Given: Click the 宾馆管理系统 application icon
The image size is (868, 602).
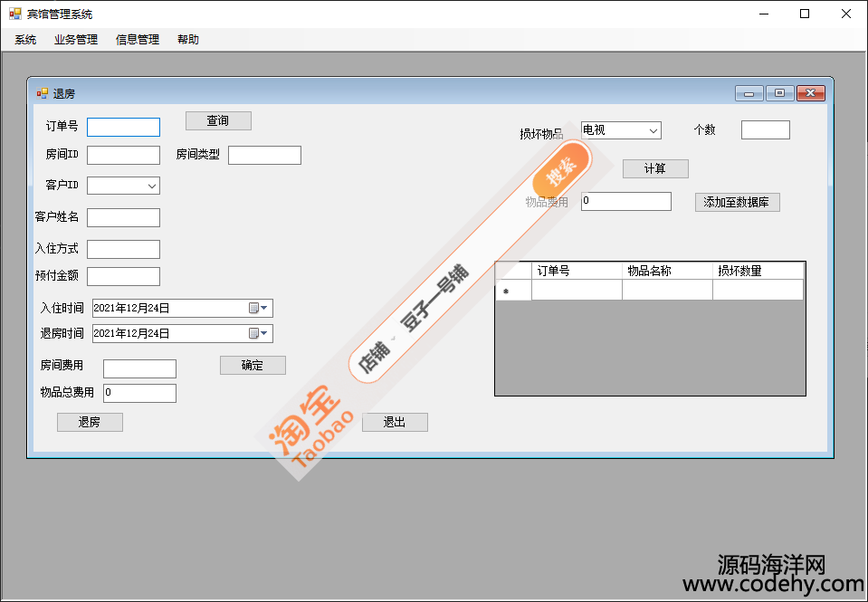Looking at the screenshot, I should (x=15, y=14).
